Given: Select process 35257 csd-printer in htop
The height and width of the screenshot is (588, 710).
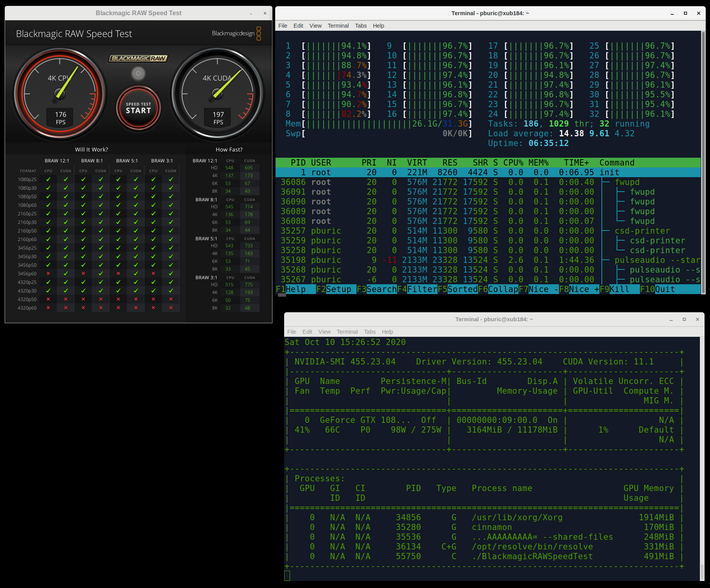Looking at the screenshot, I should [x=488, y=231].
